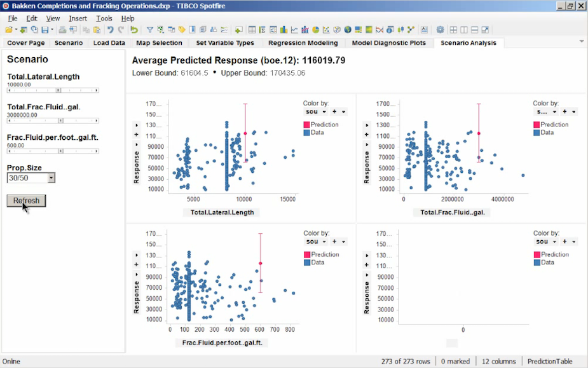Switch to the Cover Page tab
This screenshot has width=588, height=368.
click(26, 43)
